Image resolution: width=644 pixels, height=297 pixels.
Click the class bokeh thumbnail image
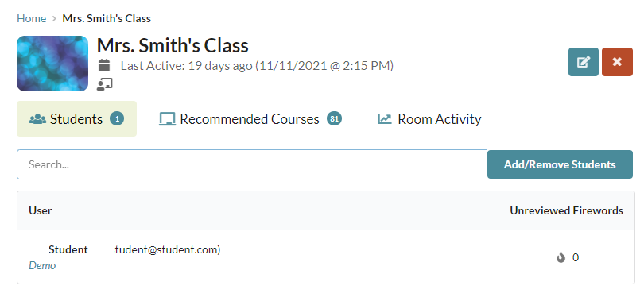[52, 64]
